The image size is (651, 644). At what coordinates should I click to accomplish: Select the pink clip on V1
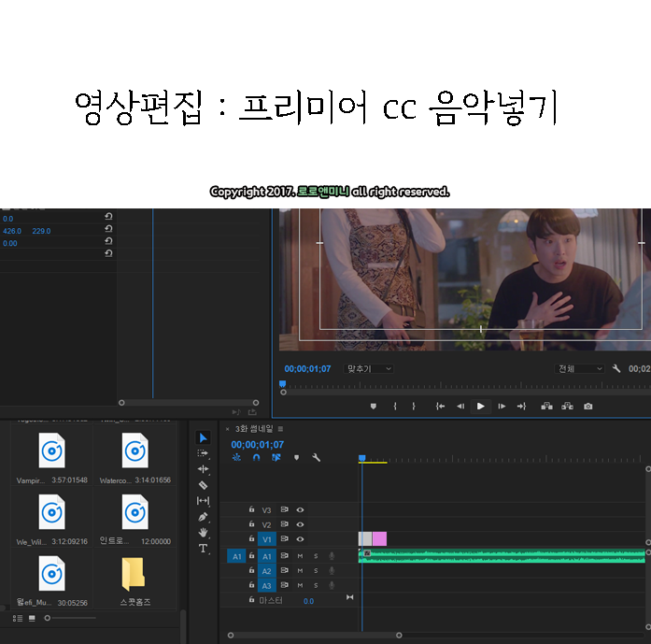coord(379,539)
